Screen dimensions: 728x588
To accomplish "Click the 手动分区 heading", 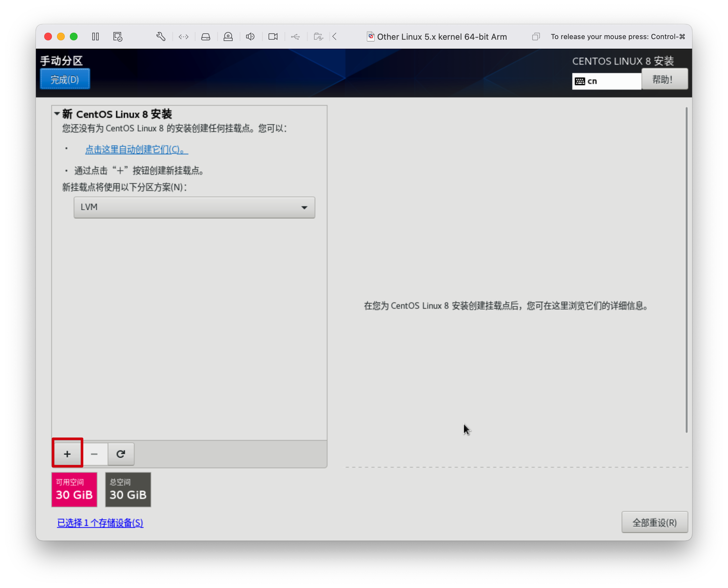I will [x=61, y=61].
